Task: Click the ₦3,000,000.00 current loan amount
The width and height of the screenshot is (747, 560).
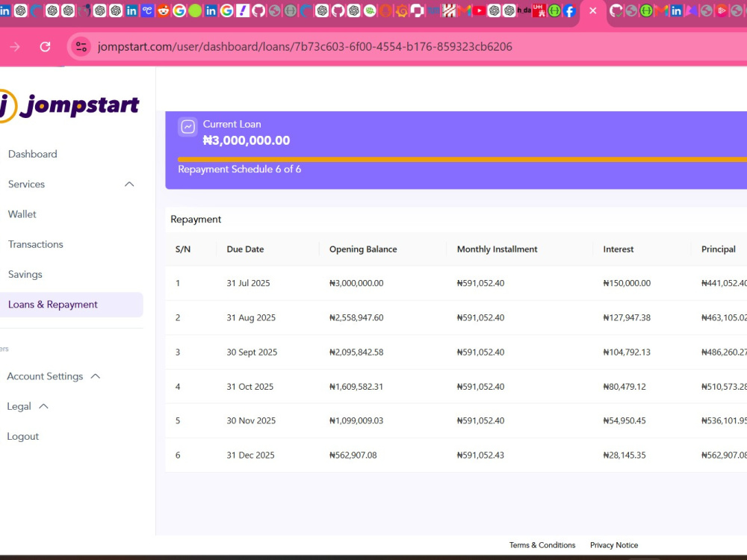Action: point(247,140)
